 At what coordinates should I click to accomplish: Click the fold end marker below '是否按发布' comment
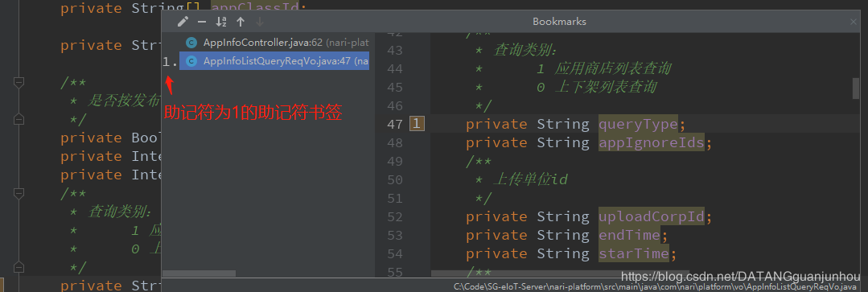click(x=19, y=119)
